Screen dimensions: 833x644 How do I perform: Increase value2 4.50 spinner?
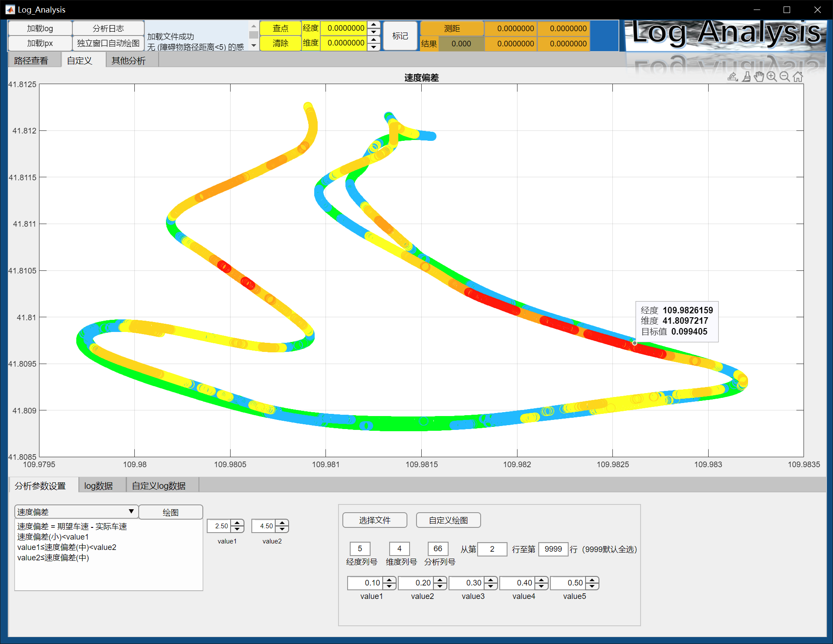click(282, 523)
